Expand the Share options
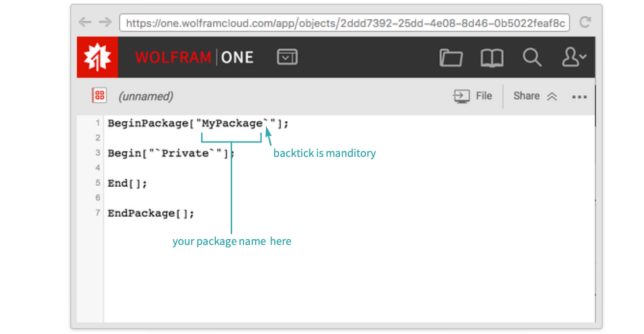Image resolution: width=644 pixels, height=334 pixels. (x=534, y=96)
